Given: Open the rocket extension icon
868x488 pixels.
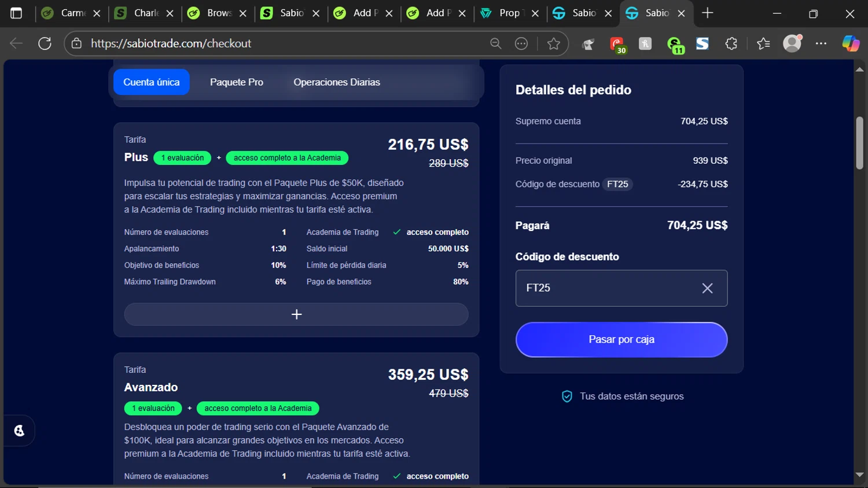Looking at the screenshot, I should pos(589,44).
